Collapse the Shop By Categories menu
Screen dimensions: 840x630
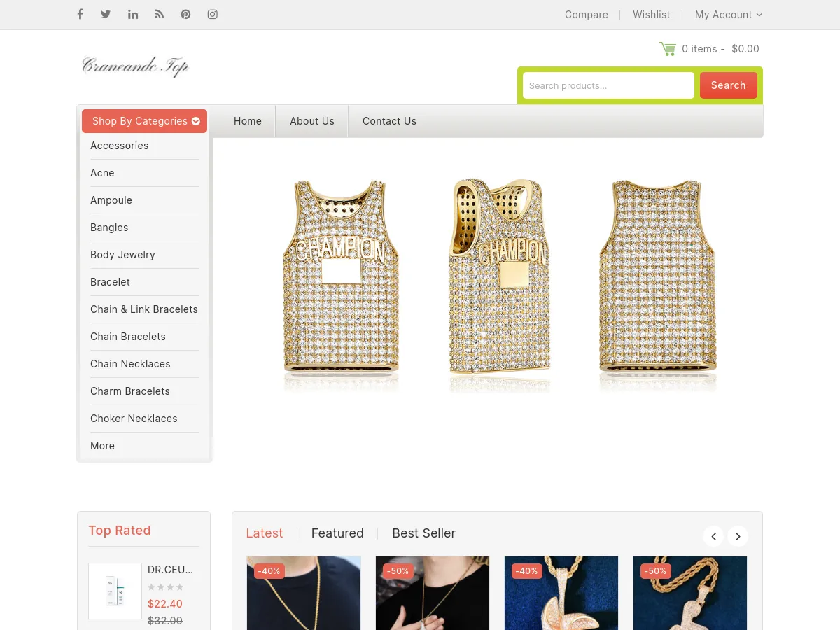click(145, 121)
